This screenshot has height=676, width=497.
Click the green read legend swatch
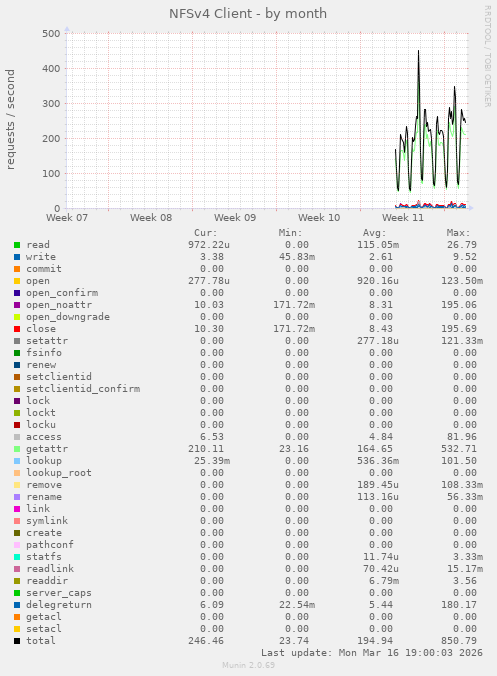pos(17,245)
